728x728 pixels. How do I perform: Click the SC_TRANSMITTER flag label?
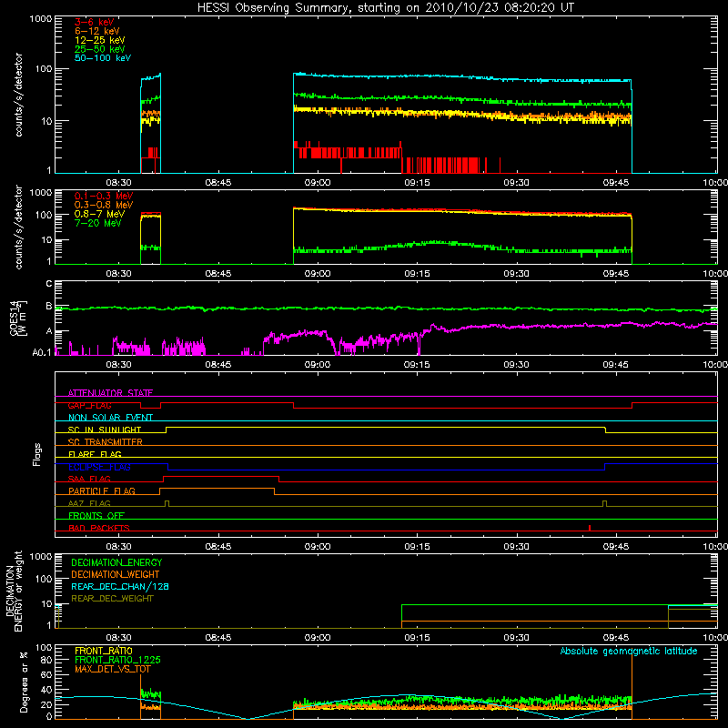(106, 442)
